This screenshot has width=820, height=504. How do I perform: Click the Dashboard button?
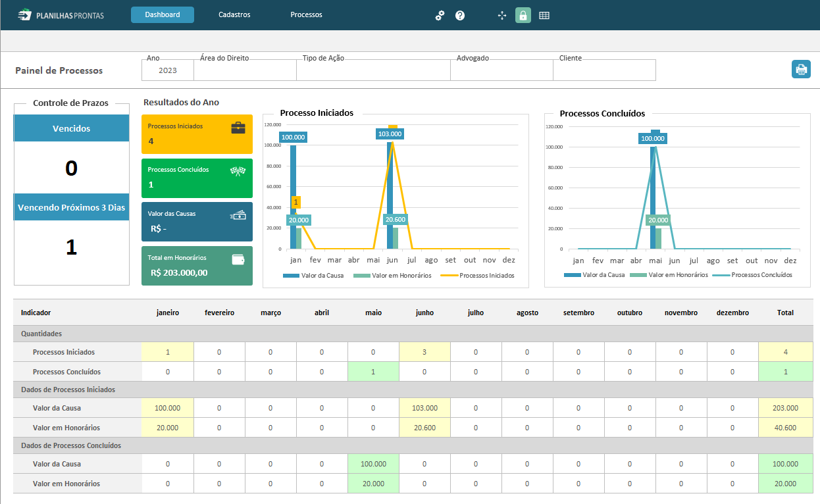[x=163, y=14]
